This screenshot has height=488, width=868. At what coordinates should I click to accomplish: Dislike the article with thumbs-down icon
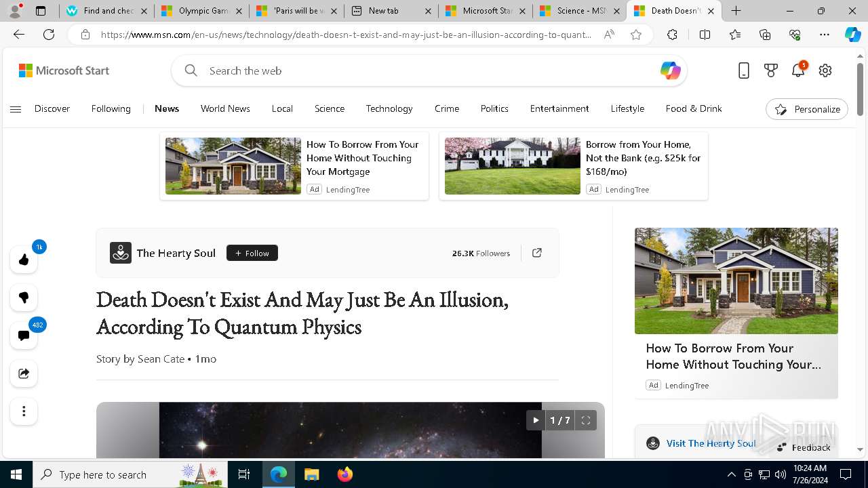(24, 298)
